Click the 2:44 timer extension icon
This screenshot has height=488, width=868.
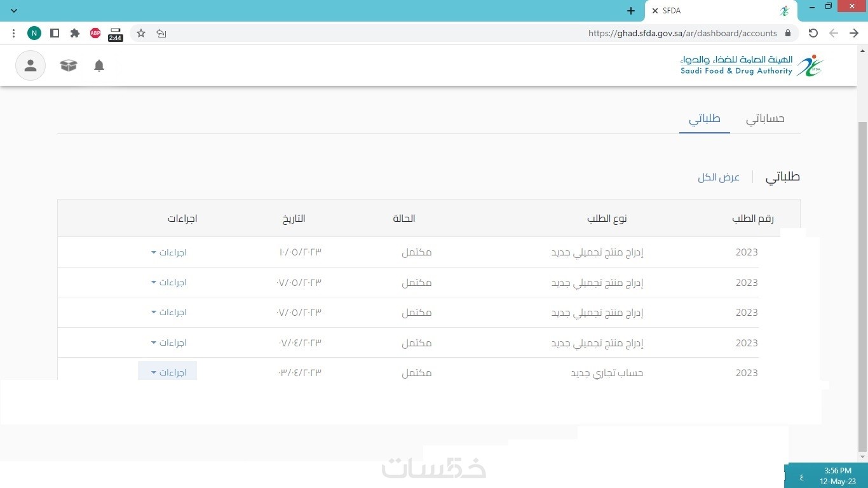116,34
